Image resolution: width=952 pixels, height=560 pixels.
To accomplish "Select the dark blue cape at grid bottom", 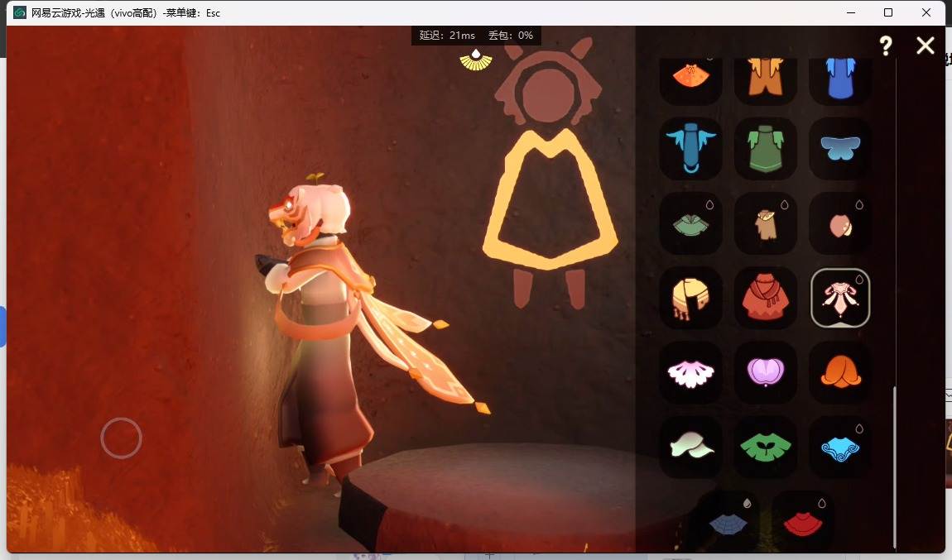I will 728,522.
